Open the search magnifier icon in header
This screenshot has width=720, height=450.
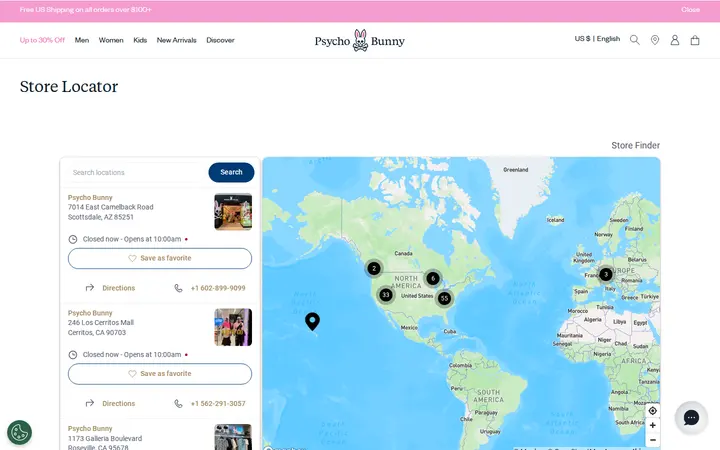tap(635, 40)
